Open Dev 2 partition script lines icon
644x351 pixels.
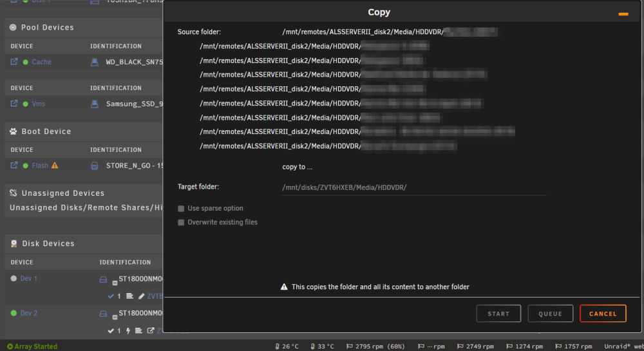click(139, 331)
